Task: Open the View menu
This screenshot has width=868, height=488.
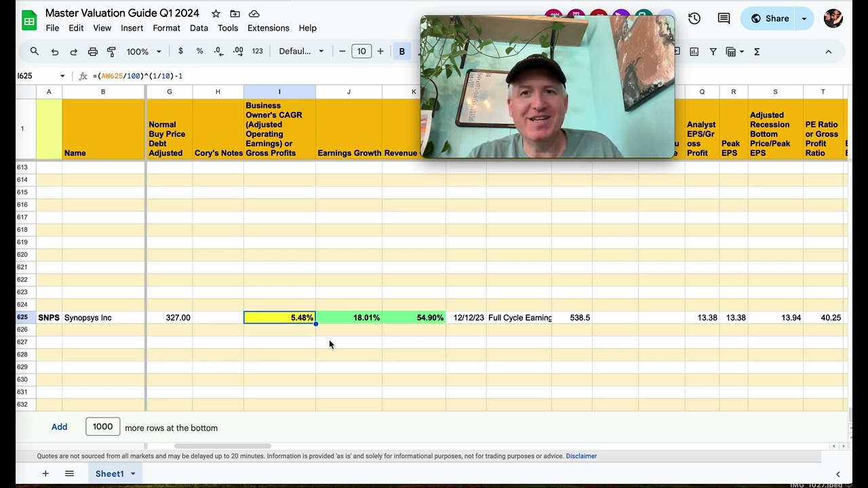Action: [x=102, y=28]
